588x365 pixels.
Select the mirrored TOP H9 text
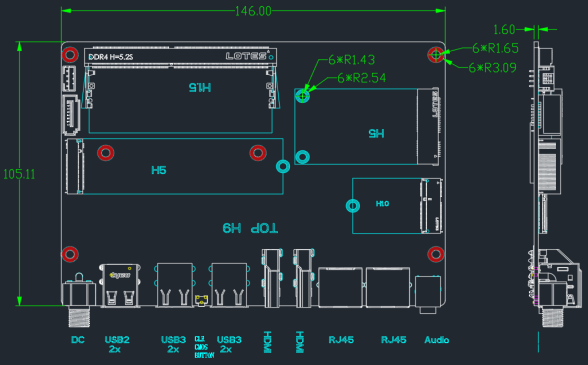[250, 228]
